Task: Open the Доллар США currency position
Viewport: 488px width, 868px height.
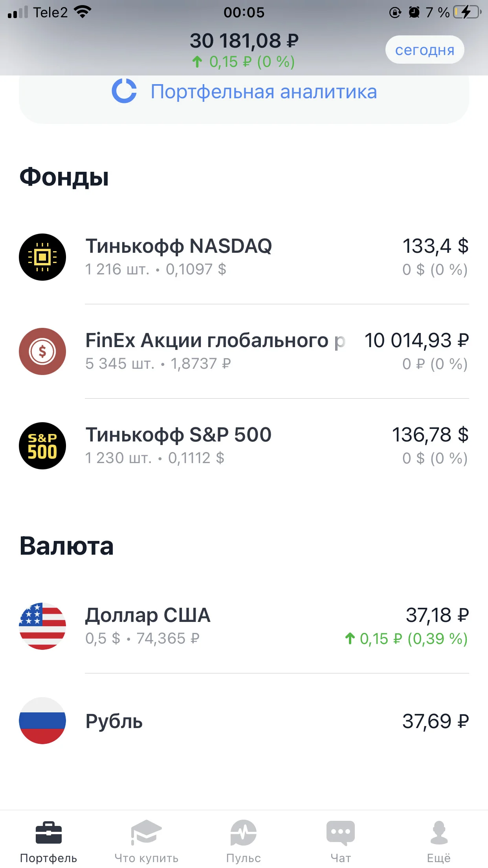Action: (x=244, y=626)
